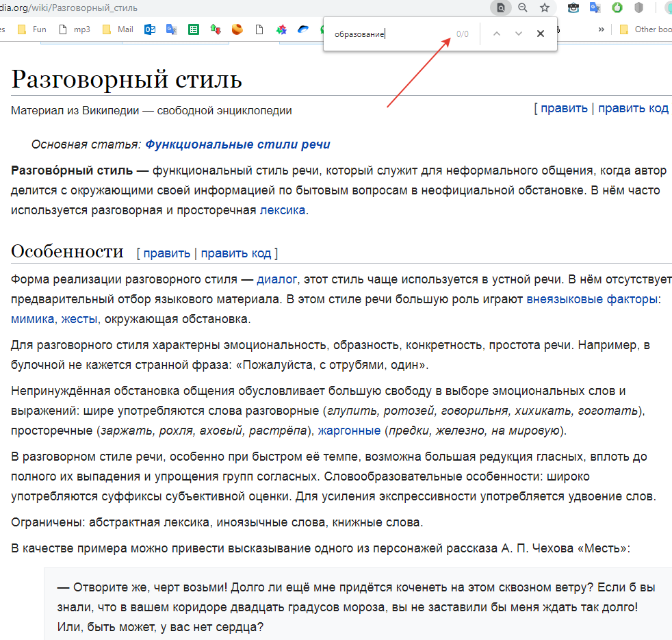The image size is (672, 640).
Task: Open the Outlook bookmark icon
Action: (149, 29)
